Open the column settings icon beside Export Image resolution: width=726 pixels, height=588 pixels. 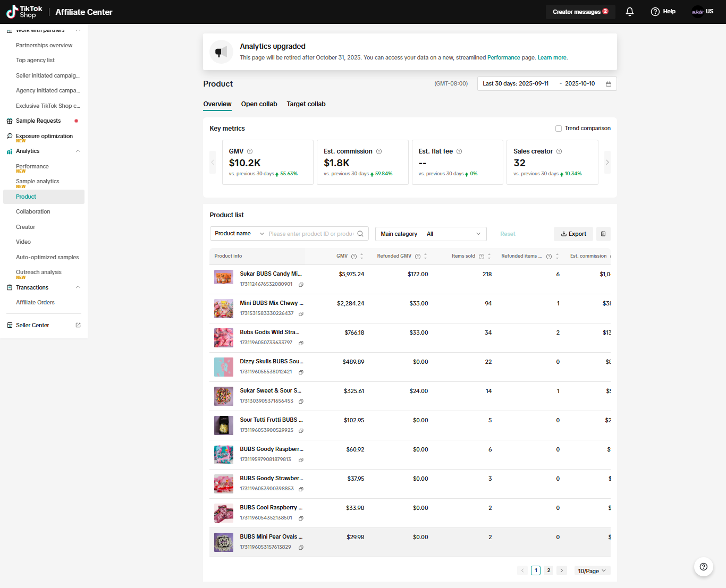coord(603,234)
